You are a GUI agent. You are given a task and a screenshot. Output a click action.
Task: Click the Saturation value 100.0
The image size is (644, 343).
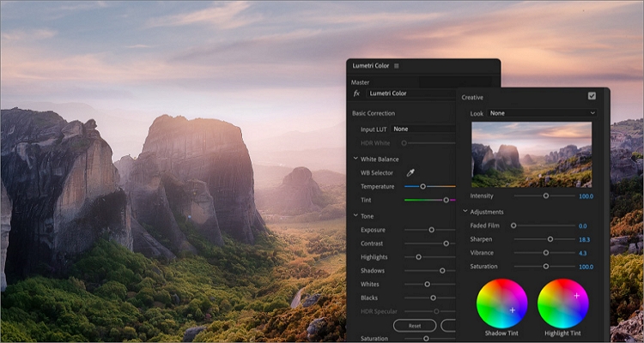click(x=586, y=267)
